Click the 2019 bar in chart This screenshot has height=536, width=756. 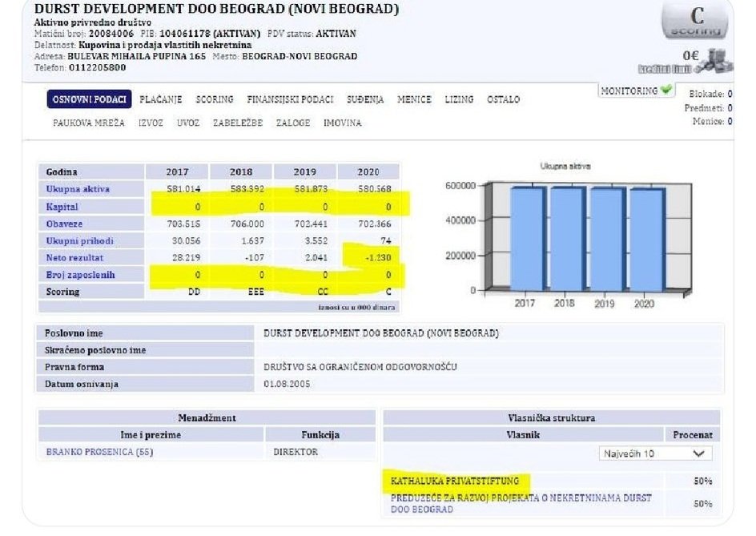coord(608,240)
